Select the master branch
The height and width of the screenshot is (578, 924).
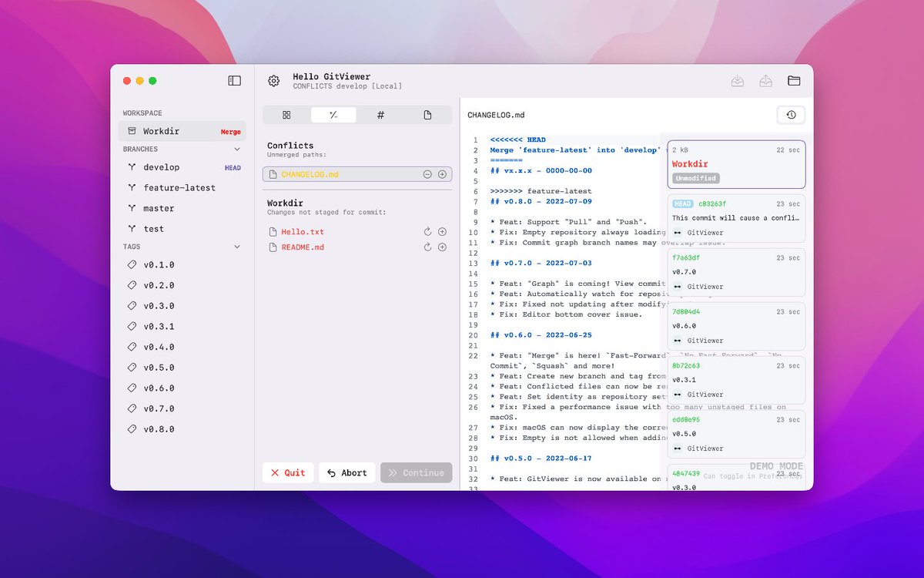(x=182, y=208)
